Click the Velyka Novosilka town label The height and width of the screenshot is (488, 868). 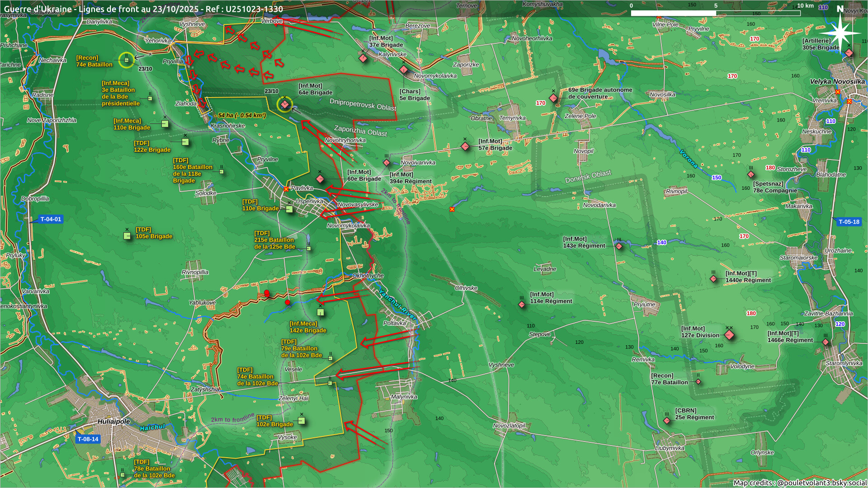(x=837, y=82)
